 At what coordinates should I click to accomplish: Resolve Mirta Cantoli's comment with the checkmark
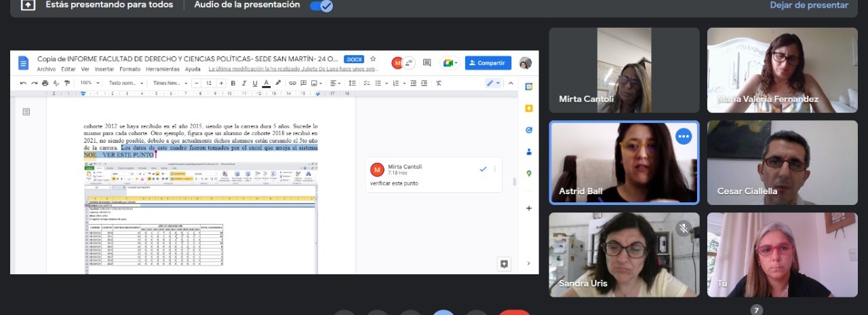coord(483,169)
